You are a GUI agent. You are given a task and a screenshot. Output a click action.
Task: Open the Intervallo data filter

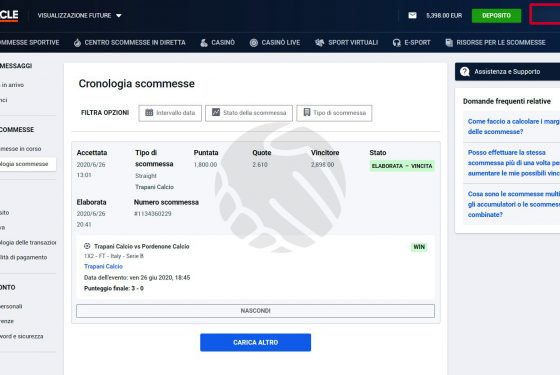(x=170, y=113)
